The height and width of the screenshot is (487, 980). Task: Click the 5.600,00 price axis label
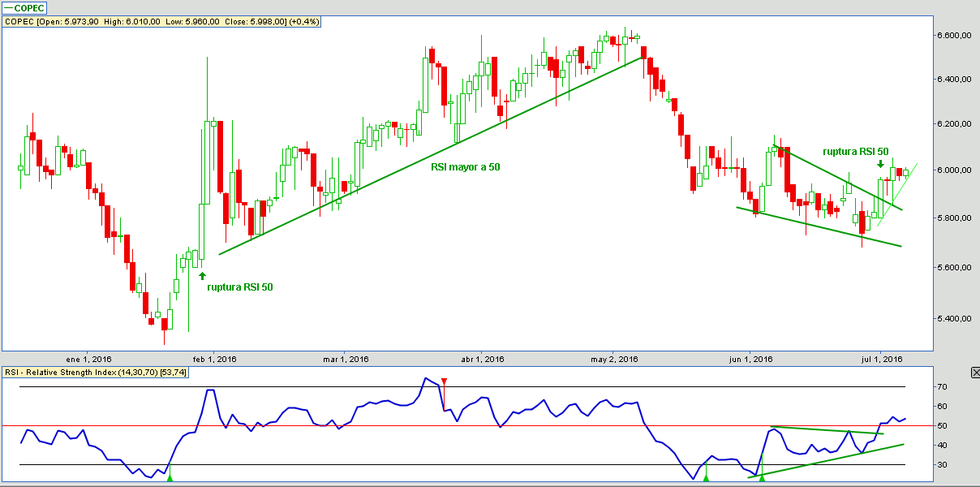[x=954, y=268]
